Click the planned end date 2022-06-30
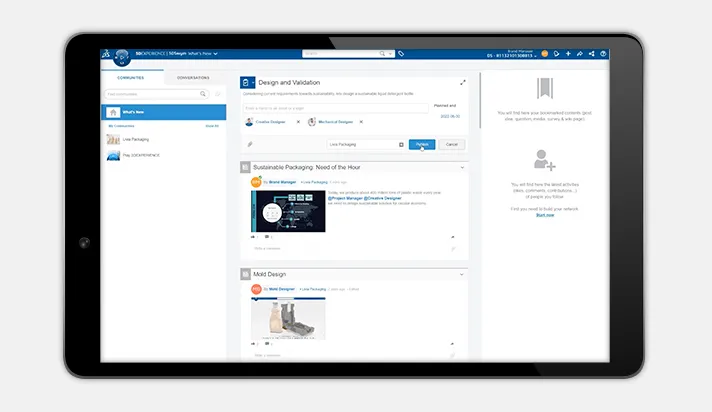Image resolution: width=712 pixels, height=412 pixels. pos(450,116)
